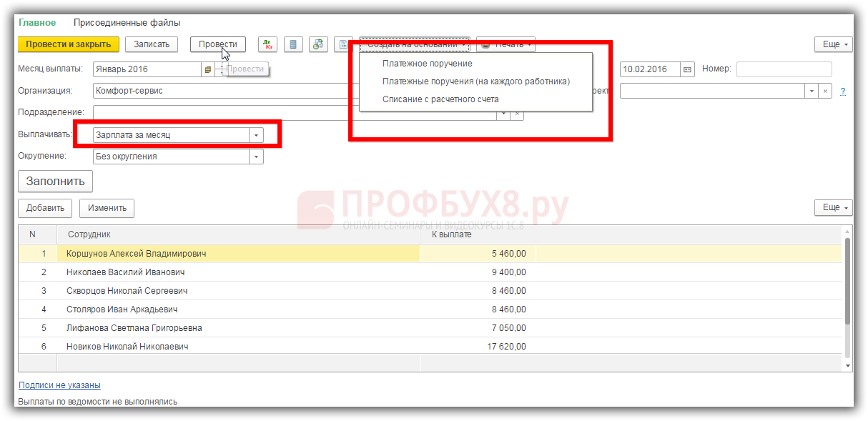The width and height of the screenshot is (868, 421).
Task: Click the Номер input field
Action: pos(784,69)
